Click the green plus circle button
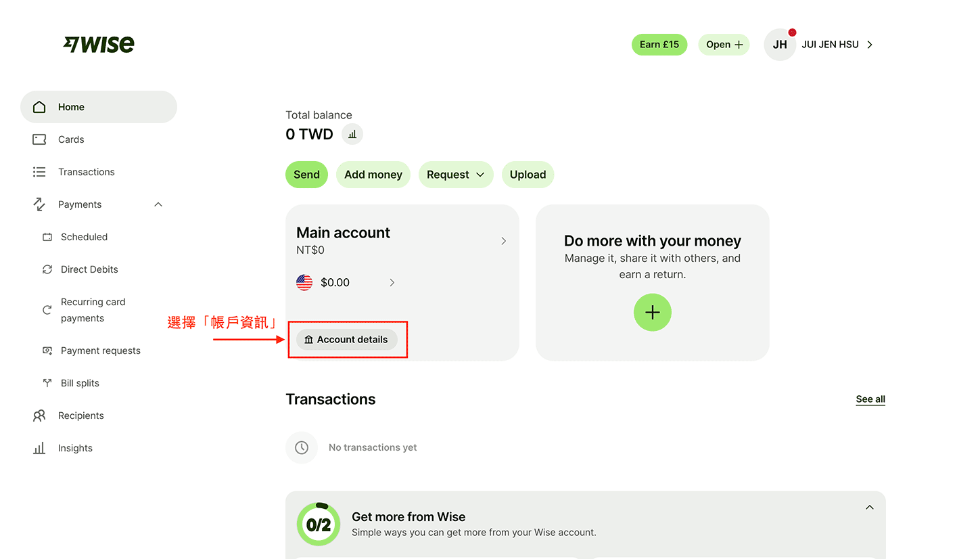 [653, 312]
